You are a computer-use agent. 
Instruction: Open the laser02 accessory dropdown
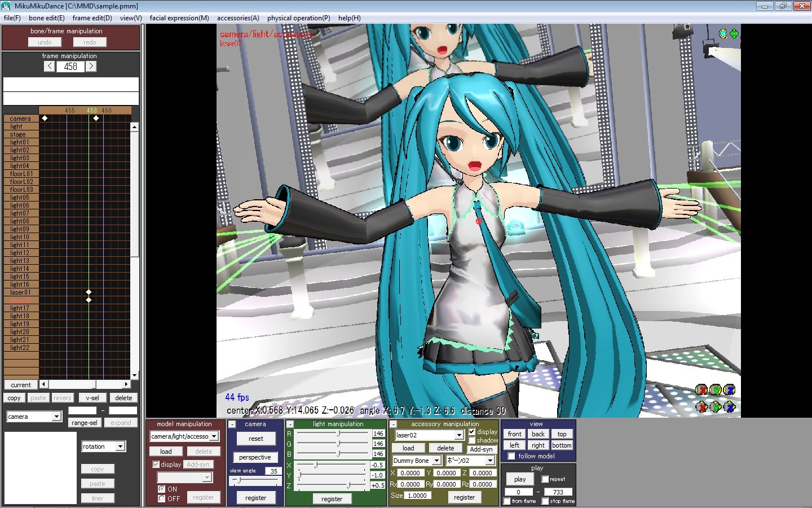459,435
